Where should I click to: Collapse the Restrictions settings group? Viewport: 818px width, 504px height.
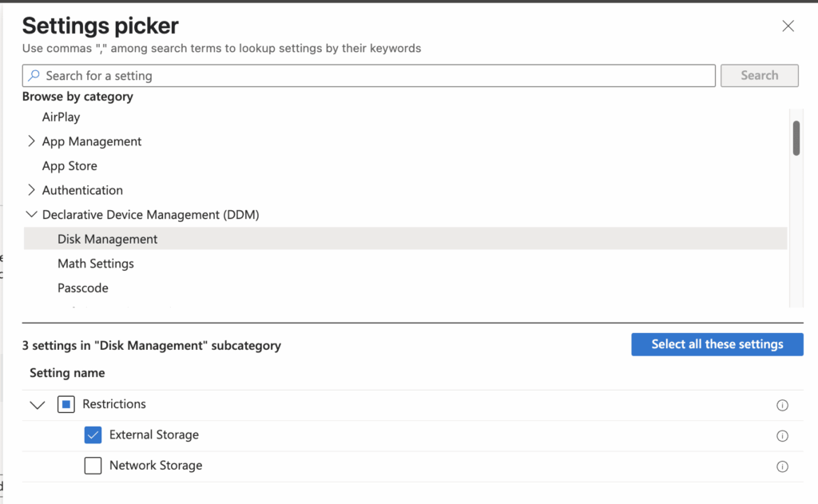(37, 404)
